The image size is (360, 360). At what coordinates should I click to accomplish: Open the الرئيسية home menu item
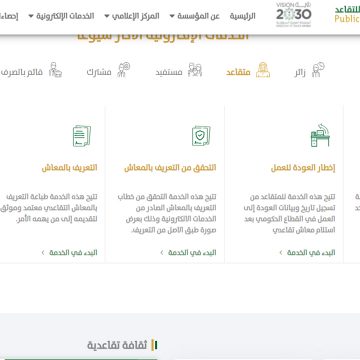pyautogui.click(x=242, y=16)
